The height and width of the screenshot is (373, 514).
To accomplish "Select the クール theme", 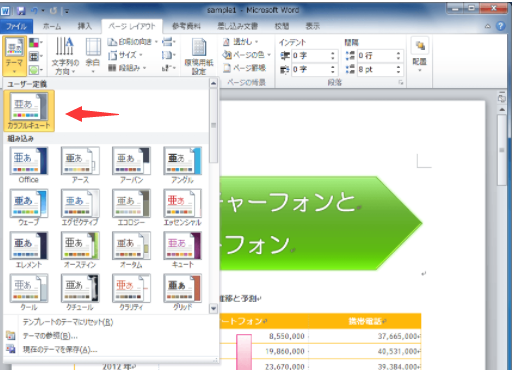I will coord(29,293).
